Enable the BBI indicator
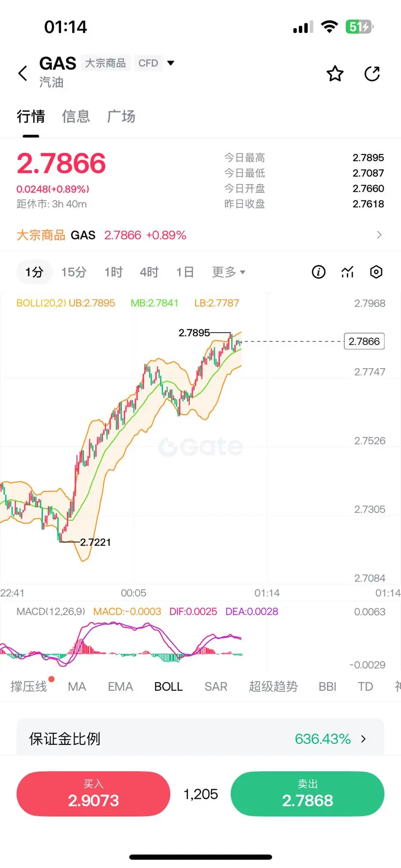The width and height of the screenshot is (401, 868). pyautogui.click(x=327, y=686)
